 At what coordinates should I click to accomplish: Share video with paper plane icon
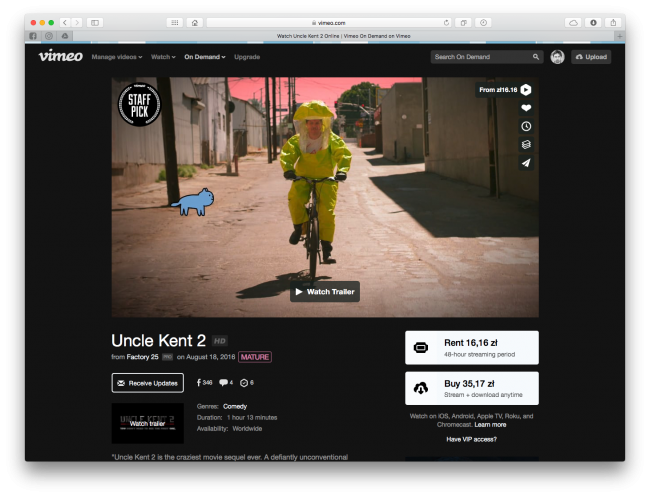click(526, 162)
